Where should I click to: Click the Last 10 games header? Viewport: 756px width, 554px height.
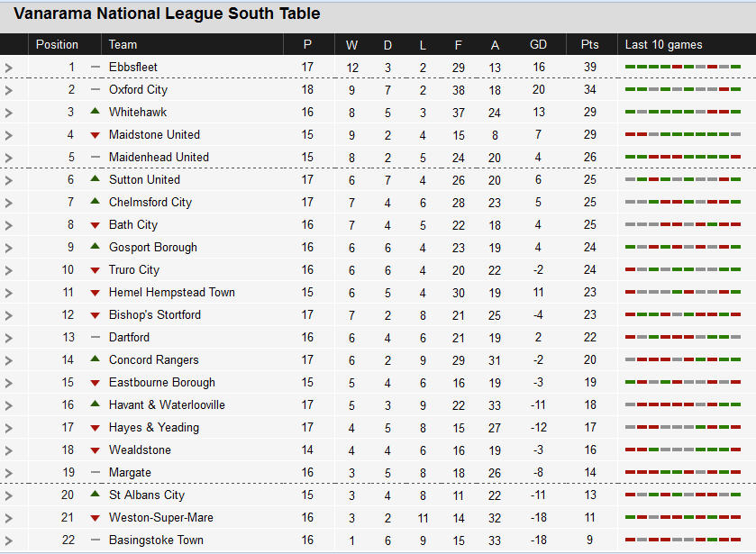point(663,44)
